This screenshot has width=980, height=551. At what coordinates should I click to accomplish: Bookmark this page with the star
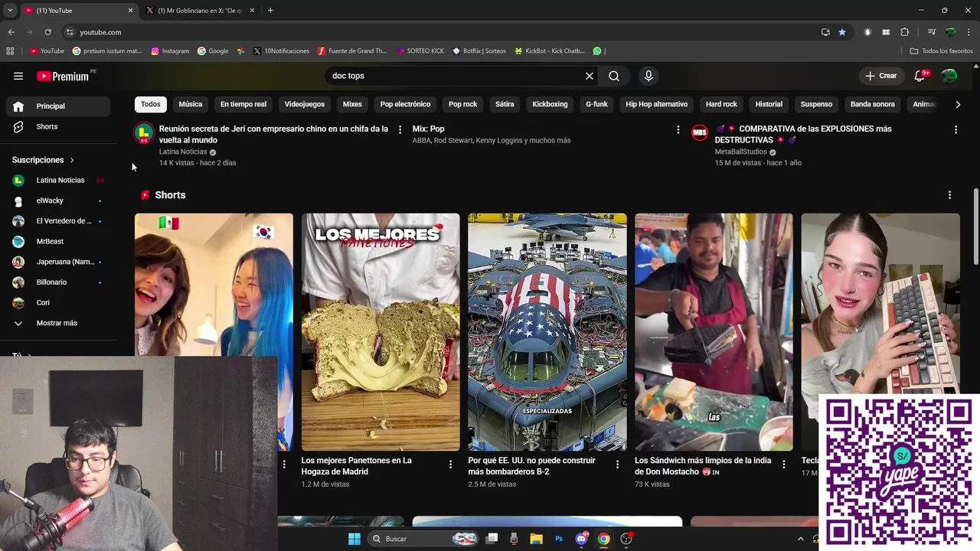pos(842,32)
